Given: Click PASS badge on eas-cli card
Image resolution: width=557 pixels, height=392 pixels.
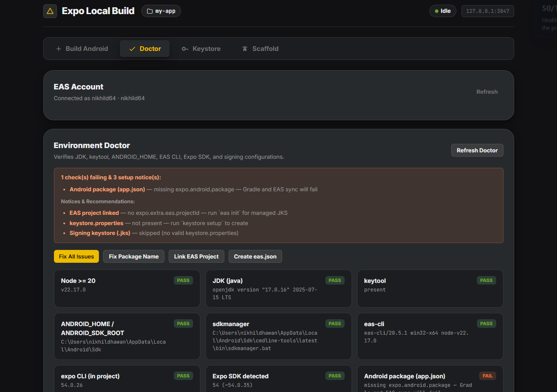Looking at the screenshot, I should (x=486, y=324).
